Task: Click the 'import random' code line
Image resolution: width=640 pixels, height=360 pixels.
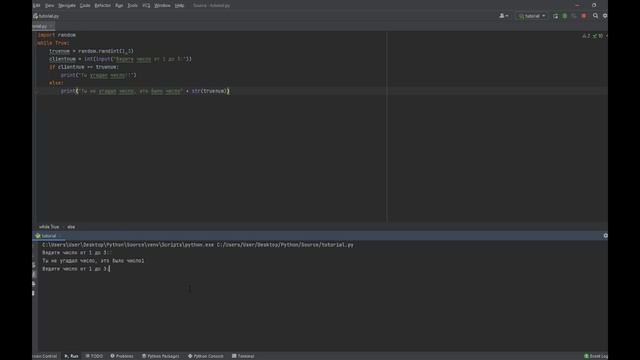Action: [57, 35]
